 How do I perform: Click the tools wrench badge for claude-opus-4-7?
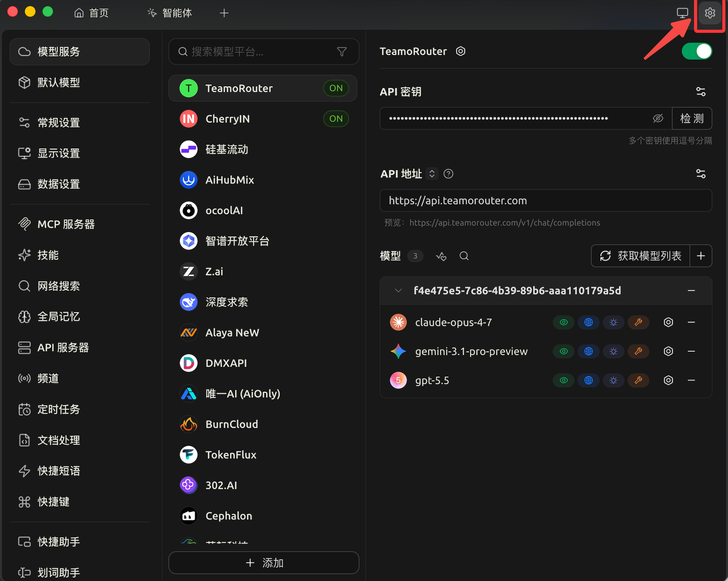click(x=638, y=322)
